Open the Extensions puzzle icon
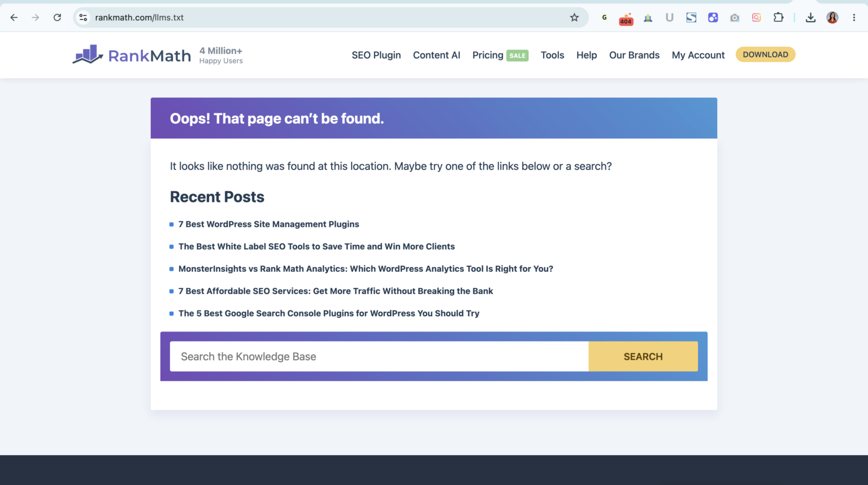The width and height of the screenshot is (868, 485). [x=778, y=18]
